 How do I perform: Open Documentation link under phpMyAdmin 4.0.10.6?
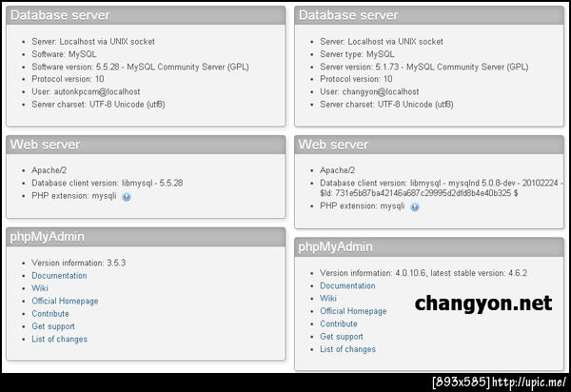click(x=347, y=285)
